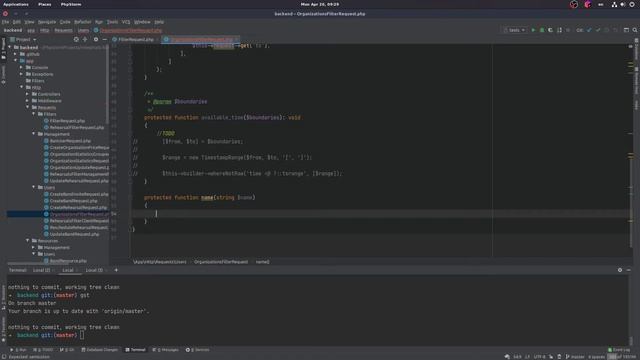Click expand-all icon in Project panel header
This screenshot has height=360, width=640.
point(85,39)
